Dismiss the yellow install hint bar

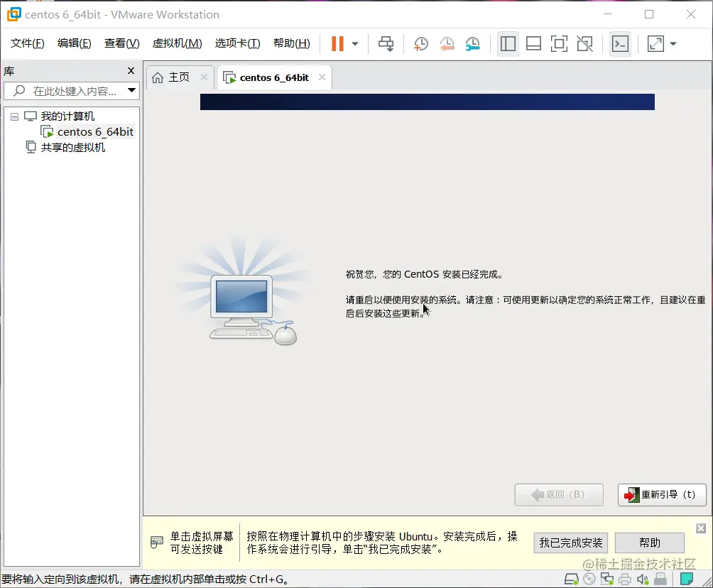tap(701, 528)
